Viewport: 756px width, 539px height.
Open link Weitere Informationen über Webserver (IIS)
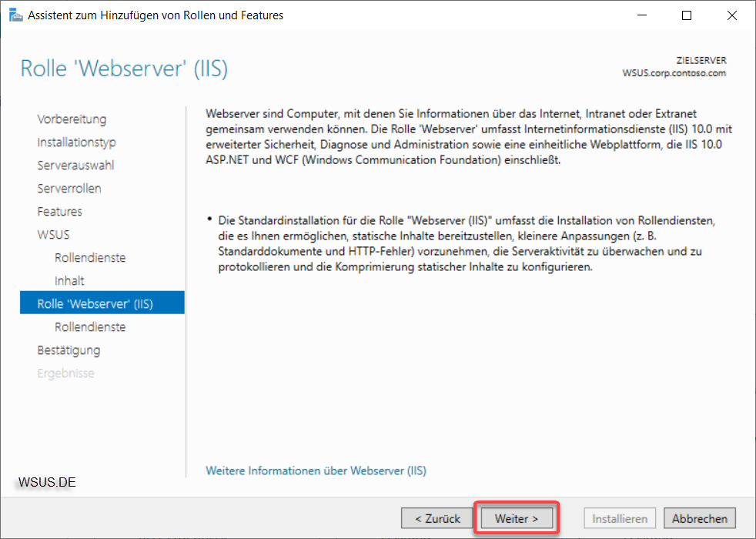(x=316, y=470)
